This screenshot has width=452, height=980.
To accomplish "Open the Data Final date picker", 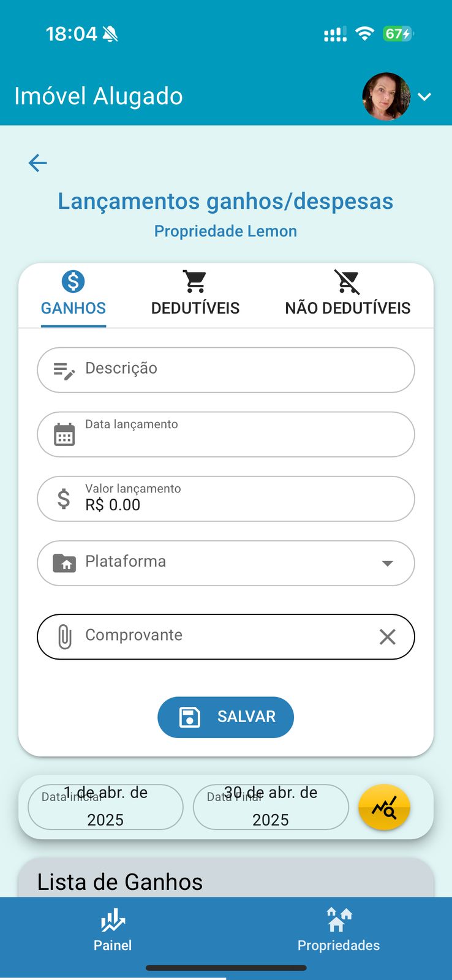I will [271, 807].
